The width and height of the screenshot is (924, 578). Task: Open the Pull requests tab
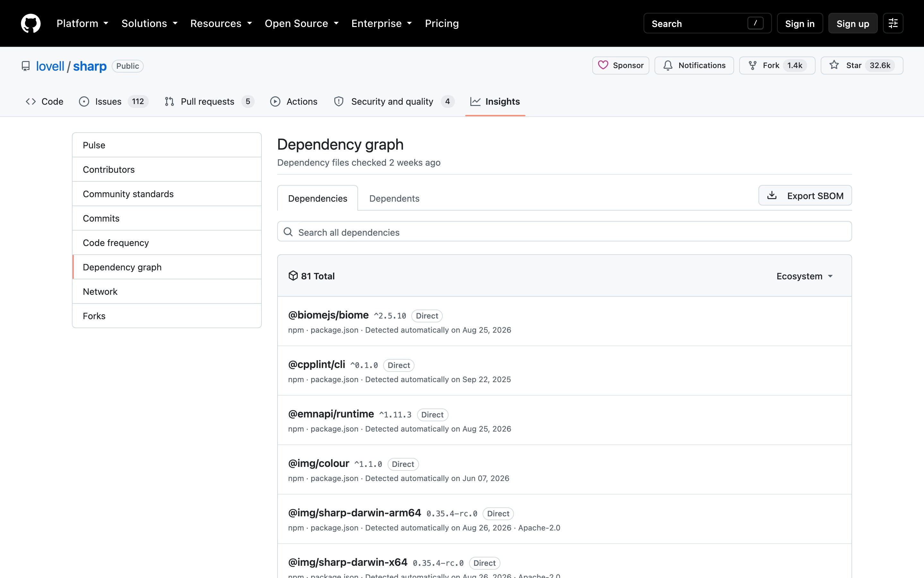(x=209, y=101)
